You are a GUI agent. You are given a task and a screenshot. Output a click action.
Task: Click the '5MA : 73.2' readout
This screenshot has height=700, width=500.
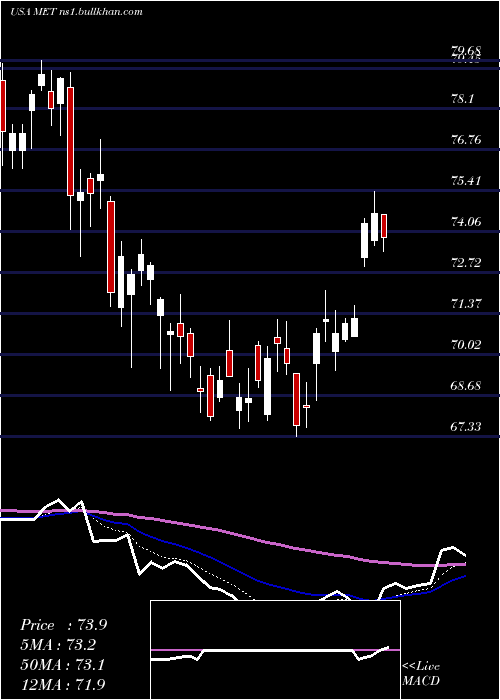click(58, 645)
